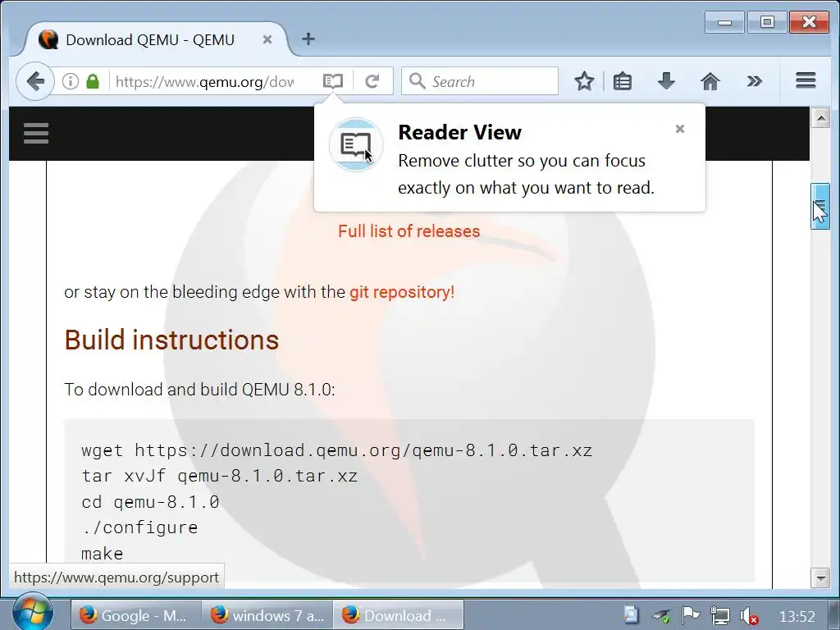The height and width of the screenshot is (630, 840).
Task: Click the vertical scrollbar thumb
Action: (x=820, y=206)
